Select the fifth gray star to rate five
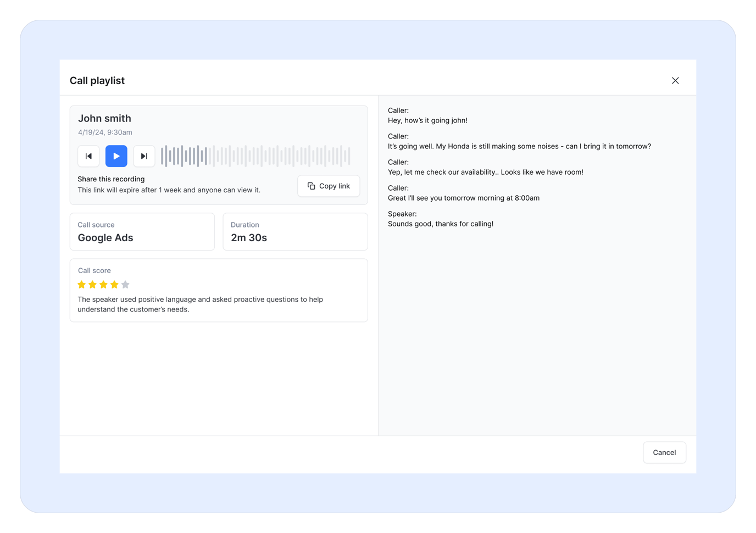 click(x=125, y=284)
